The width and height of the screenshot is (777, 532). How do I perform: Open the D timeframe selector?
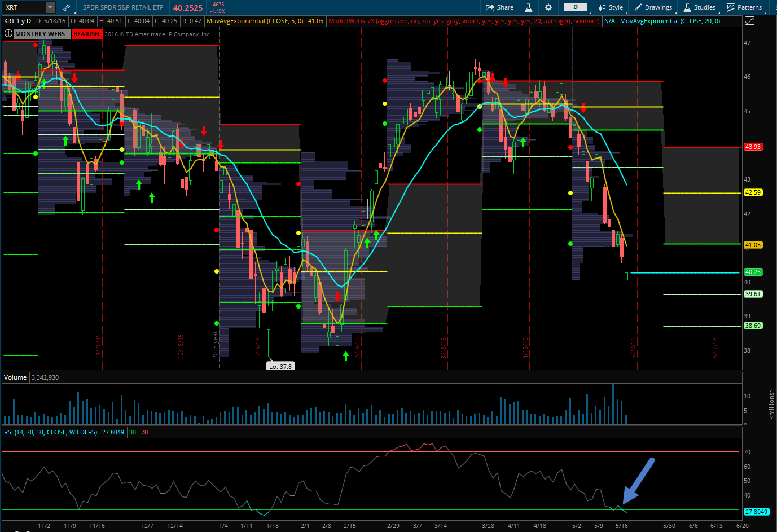click(576, 7)
